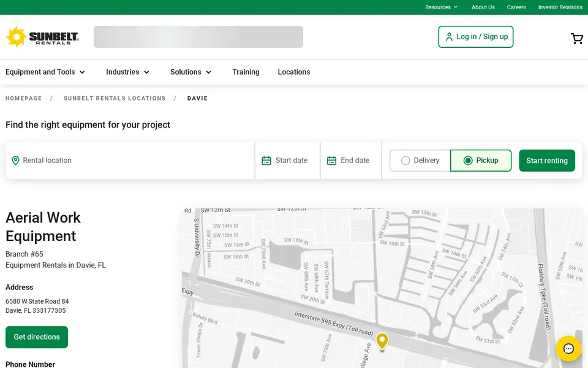This screenshot has width=588, height=368.
Task: Click the End date calendar icon
Action: (x=331, y=161)
